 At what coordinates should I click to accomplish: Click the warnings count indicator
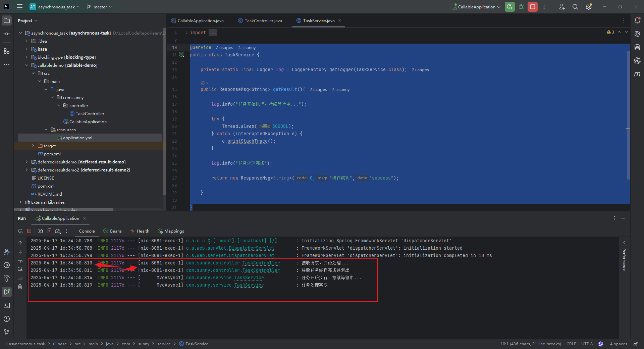point(610,32)
